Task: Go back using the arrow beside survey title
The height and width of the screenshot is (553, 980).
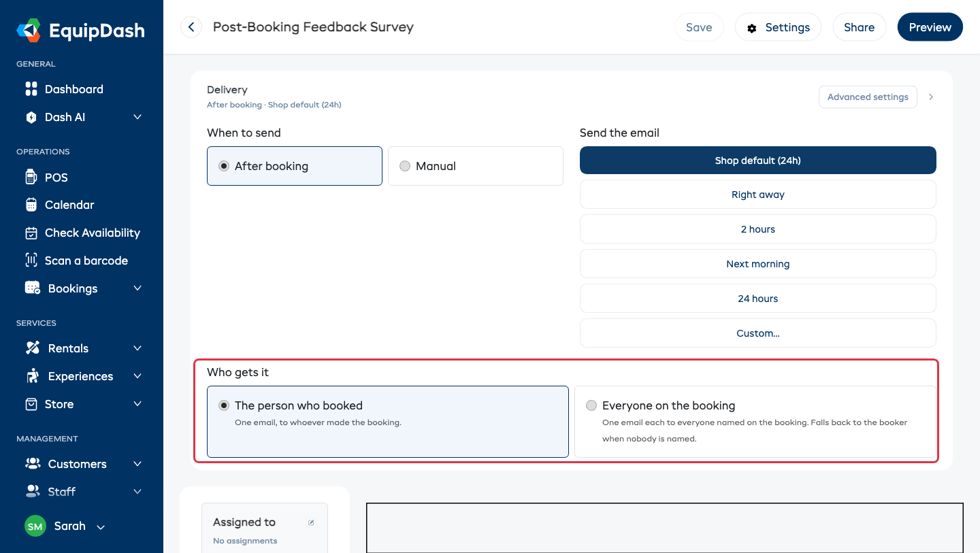Action: 191,27
